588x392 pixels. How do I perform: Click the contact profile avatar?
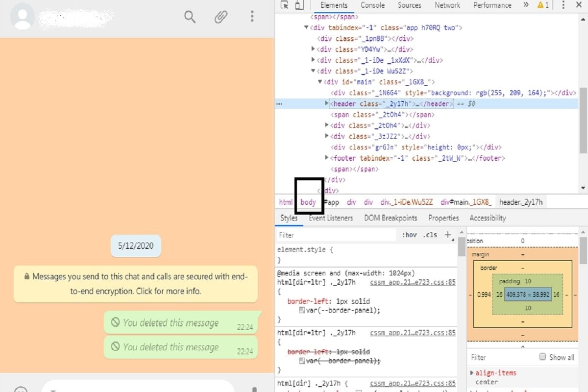click(23, 17)
